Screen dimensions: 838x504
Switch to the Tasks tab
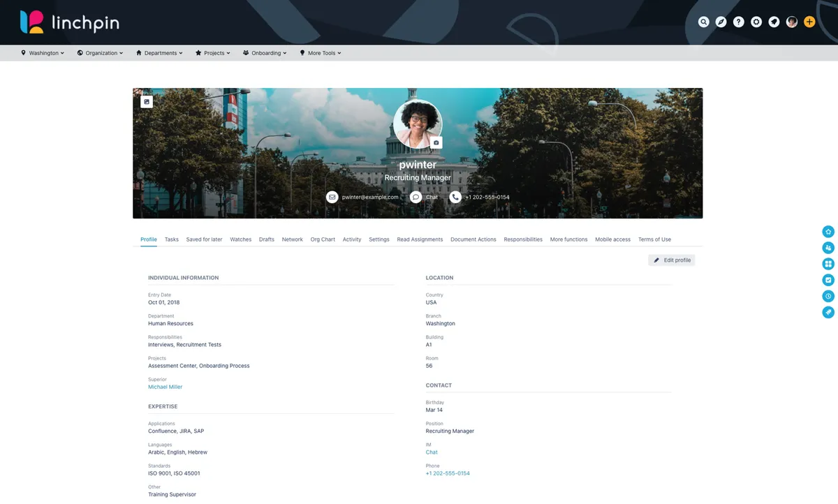pyautogui.click(x=172, y=239)
